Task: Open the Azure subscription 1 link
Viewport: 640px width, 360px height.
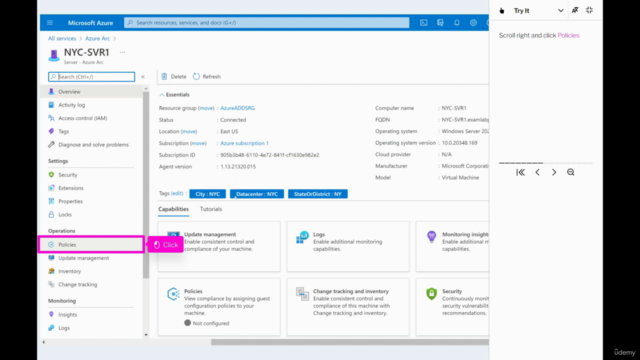Action: click(244, 143)
